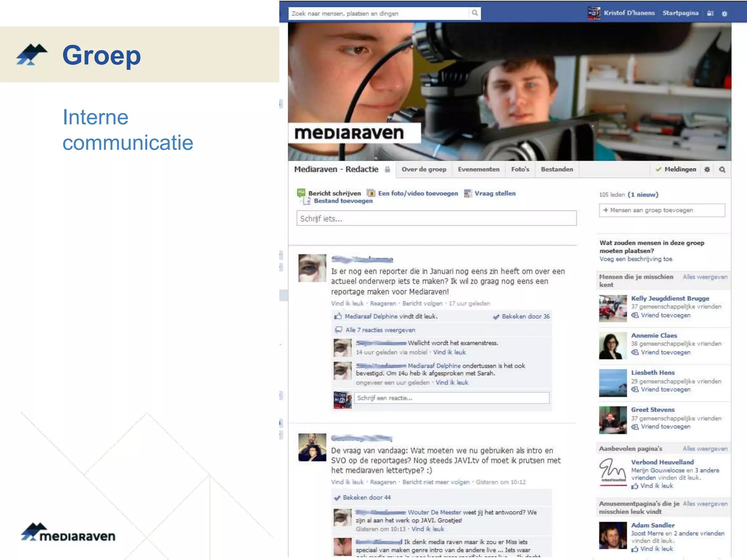747x560 pixels.
Task: Click the Bericht schrijven speech bubble icon
Action: tap(301, 193)
